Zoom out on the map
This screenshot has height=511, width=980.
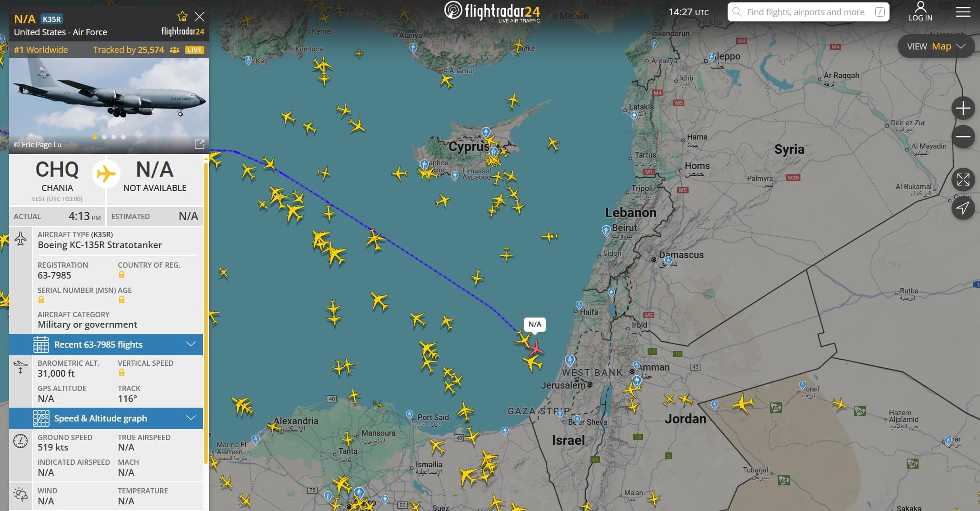click(x=963, y=137)
